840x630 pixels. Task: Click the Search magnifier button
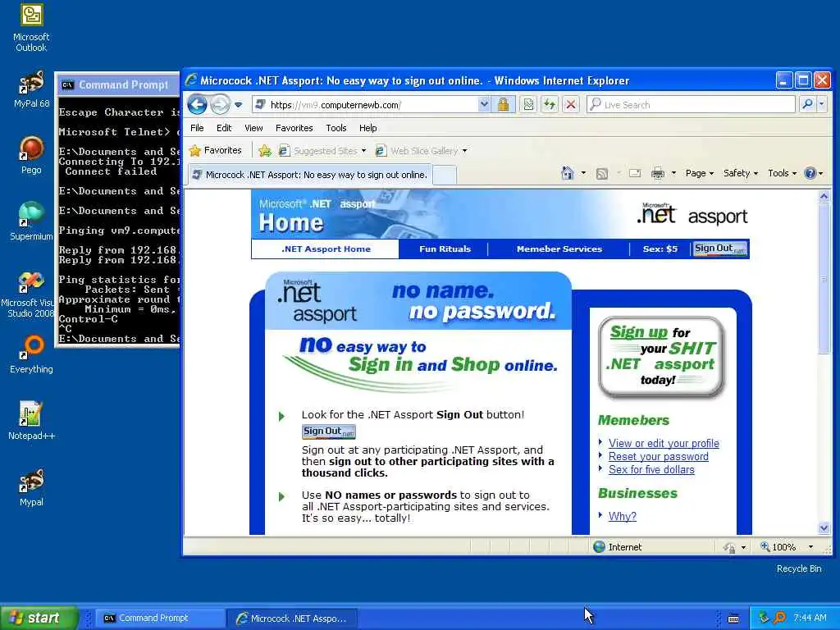[807, 105]
